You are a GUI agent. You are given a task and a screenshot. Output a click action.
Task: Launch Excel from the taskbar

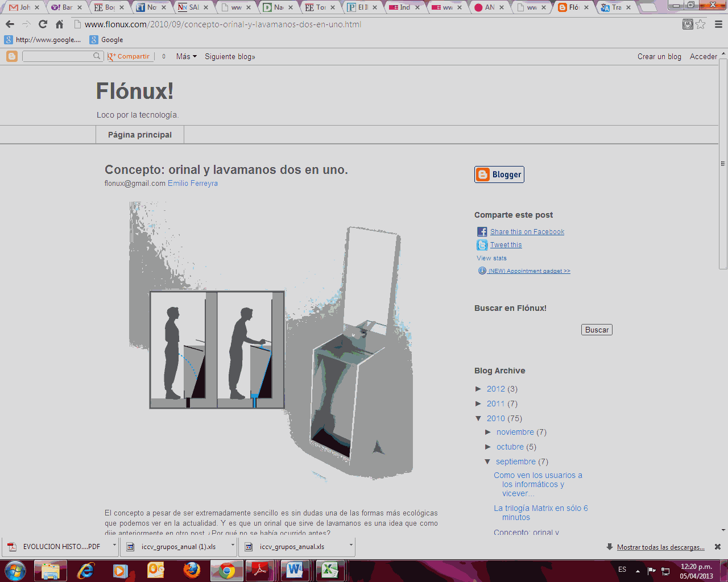330,570
